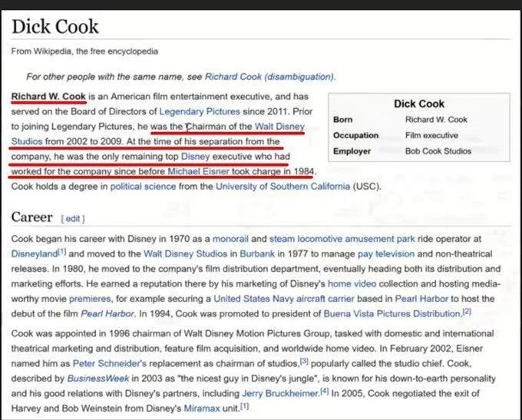Select the Occupation value Film executive
The height and width of the screenshot is (420, 522).
coord(431,136)
